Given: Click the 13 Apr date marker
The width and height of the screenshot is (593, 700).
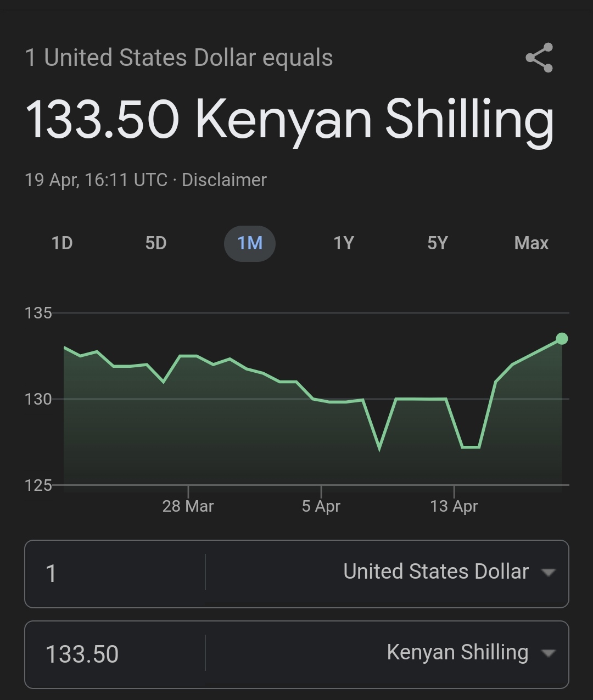Looking at the screenshot, I should tap(454, 506).
